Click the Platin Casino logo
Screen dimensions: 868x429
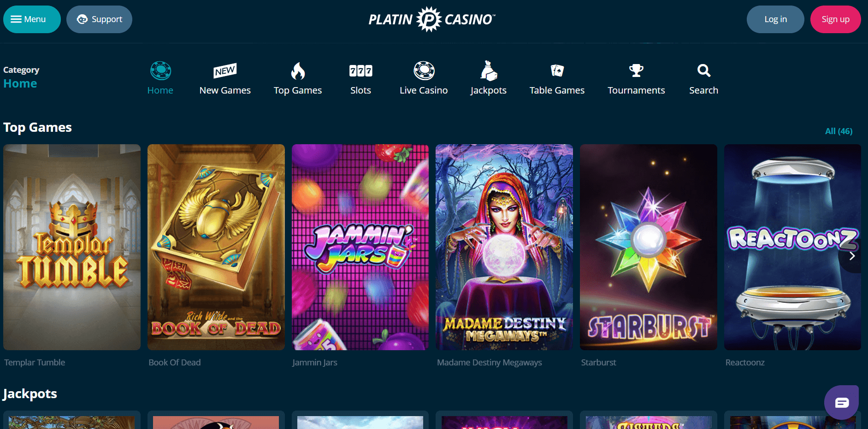pyautogui.click(x=432, y=19)
